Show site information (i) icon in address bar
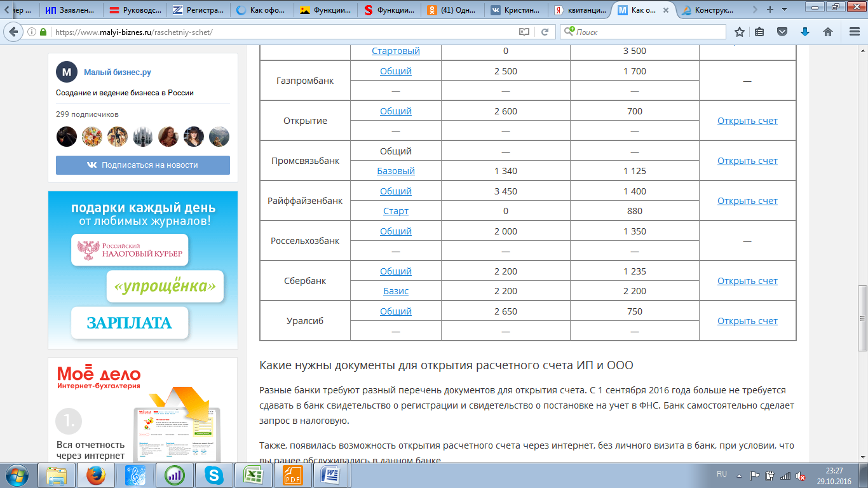The height and width of the screenshot is (488, 868). tap(32, 32)
